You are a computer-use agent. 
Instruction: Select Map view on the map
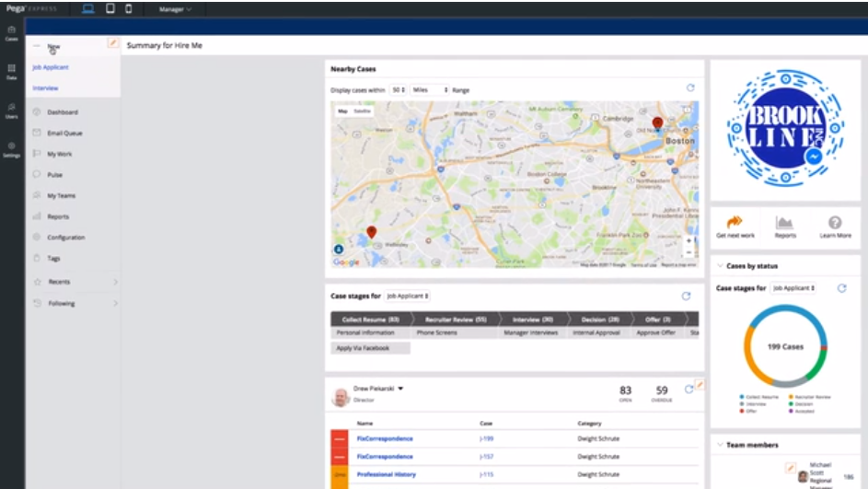tap(342, 111)
